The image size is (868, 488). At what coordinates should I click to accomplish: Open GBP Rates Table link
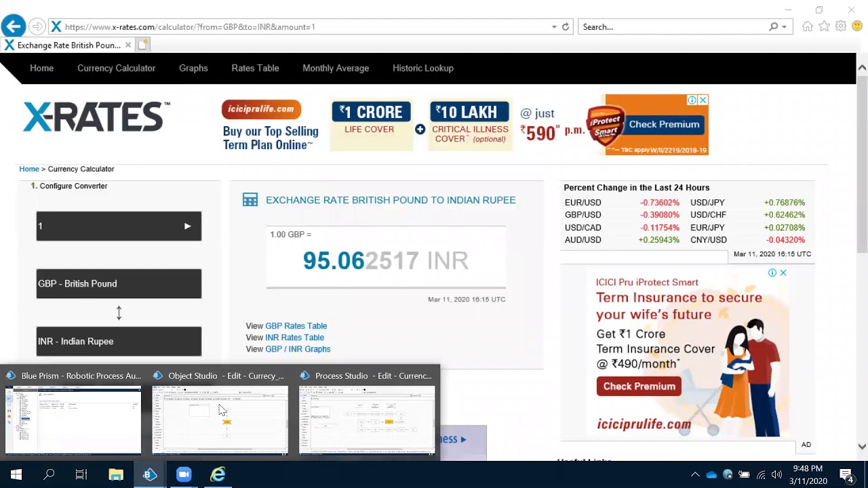[x=296, y=326]
